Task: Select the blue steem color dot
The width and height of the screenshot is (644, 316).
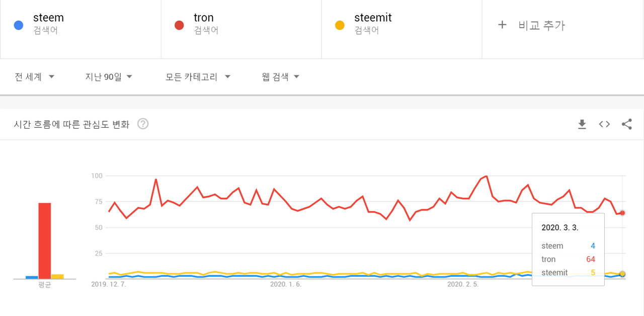Action: pyautogui.click(x=19, y=25)
